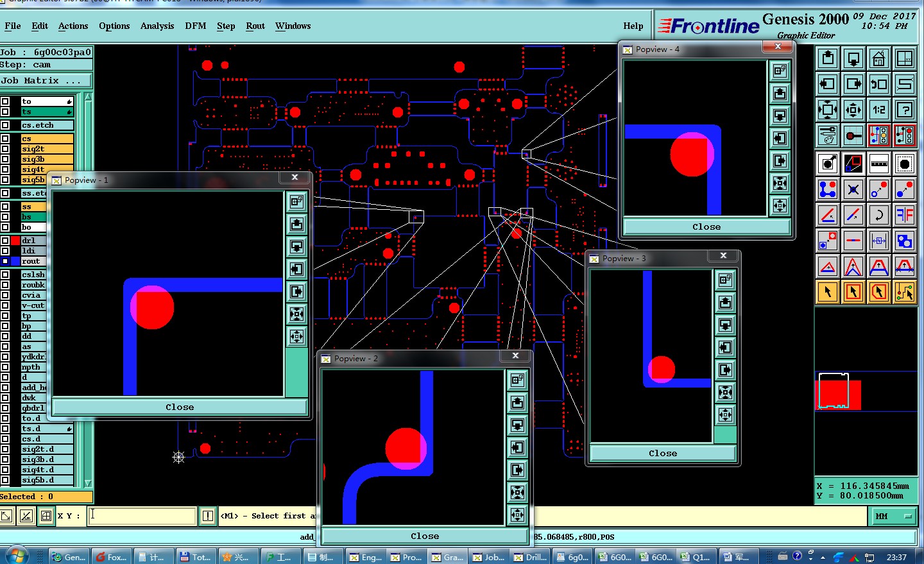The image size is (924, 564).
Task: Toggle the checkbox for layer 'to'
Action: pyautogui.click(x=5, y=101)
